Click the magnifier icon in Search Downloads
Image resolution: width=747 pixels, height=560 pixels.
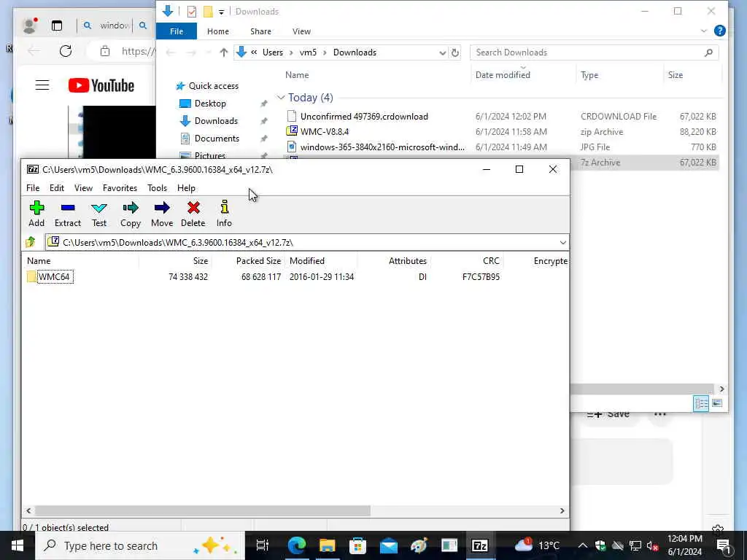coord(708,52)
